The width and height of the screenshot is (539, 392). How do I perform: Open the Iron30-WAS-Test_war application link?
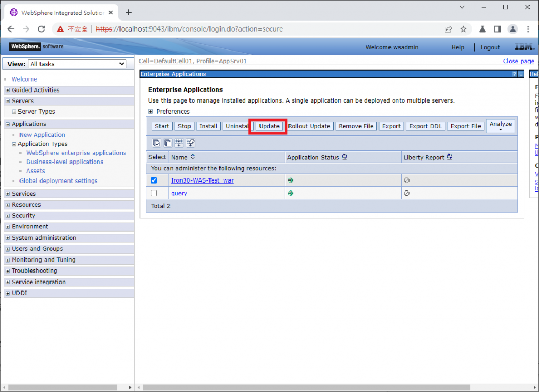tap(202, 180)
